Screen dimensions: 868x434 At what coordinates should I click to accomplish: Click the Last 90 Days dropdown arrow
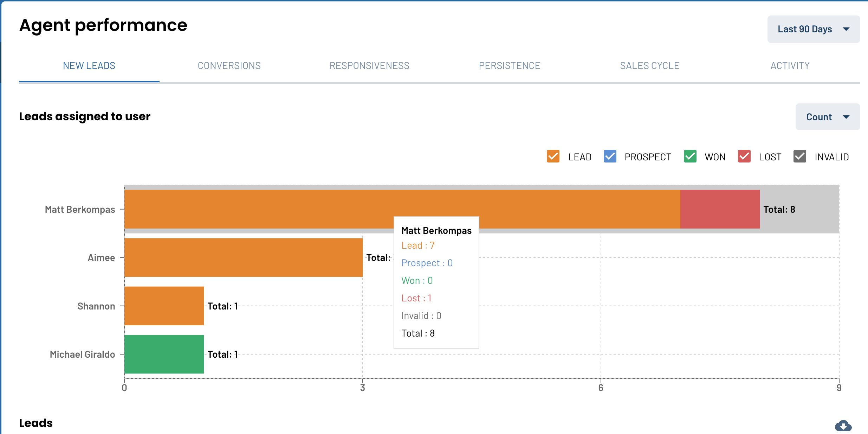tap(846, 29)
